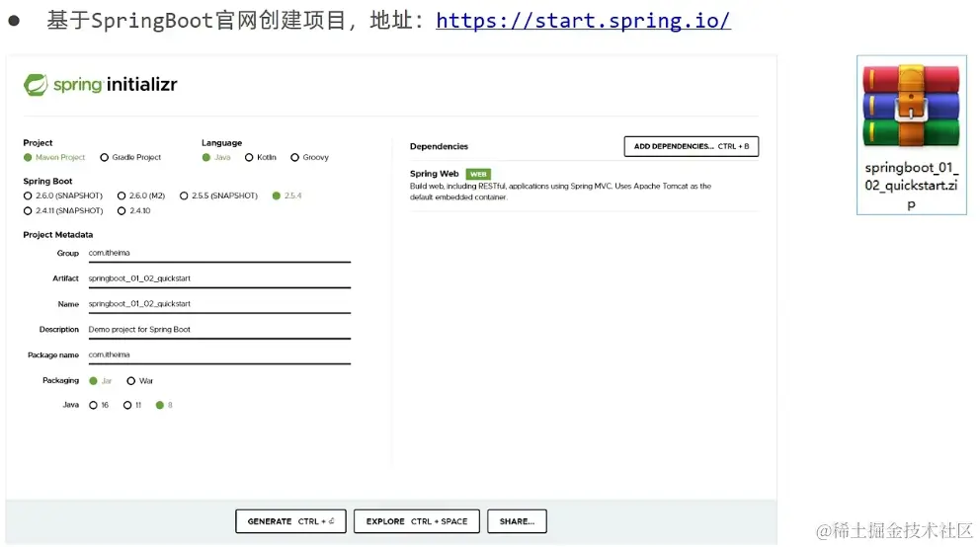Image resolution: width=980 pixels, height=547 pixels.
Task: Click the Spring Web description text
Action: tap(560, 192)
